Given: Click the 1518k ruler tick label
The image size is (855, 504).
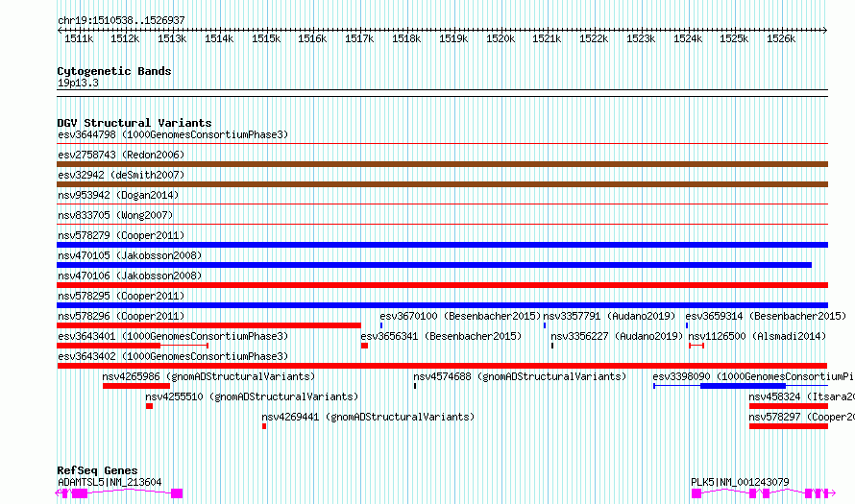Looking at the screenshot, I should coord(406,38).
